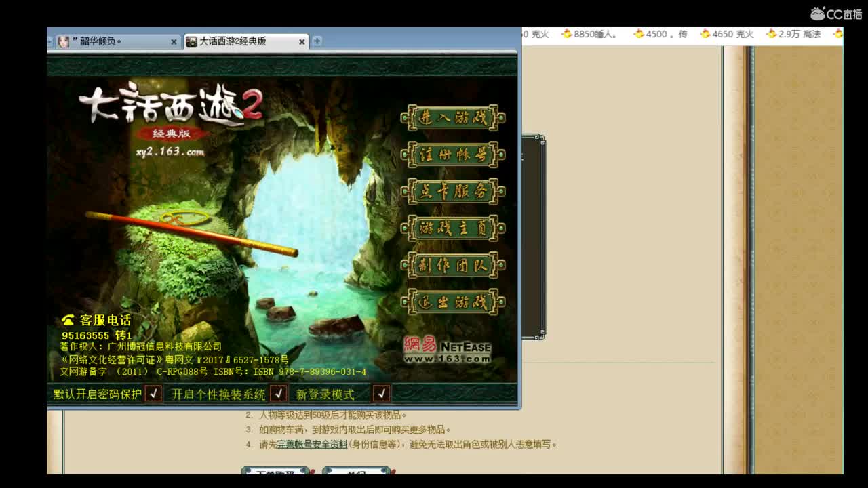Image resolution: width=868 pixels, height=488 pixels.
Task: Open a new tab with the plus button
Action: pos(317,41)
